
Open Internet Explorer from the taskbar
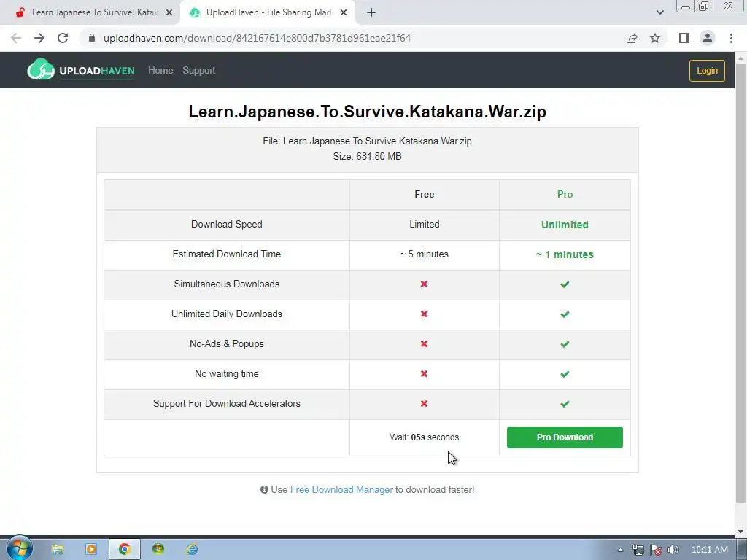(192, 549)
